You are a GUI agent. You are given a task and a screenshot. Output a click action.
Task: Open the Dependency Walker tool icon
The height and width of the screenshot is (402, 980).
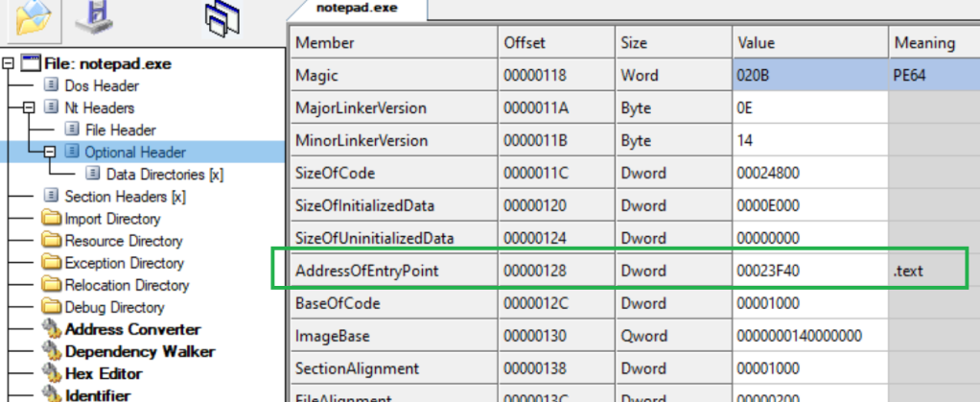pos(51,352)
